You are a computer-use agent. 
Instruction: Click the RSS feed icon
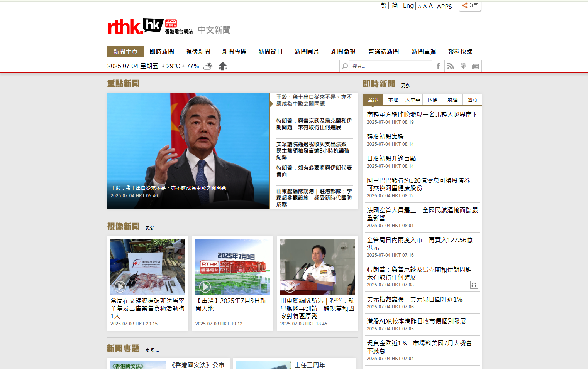tap(451, 66)
